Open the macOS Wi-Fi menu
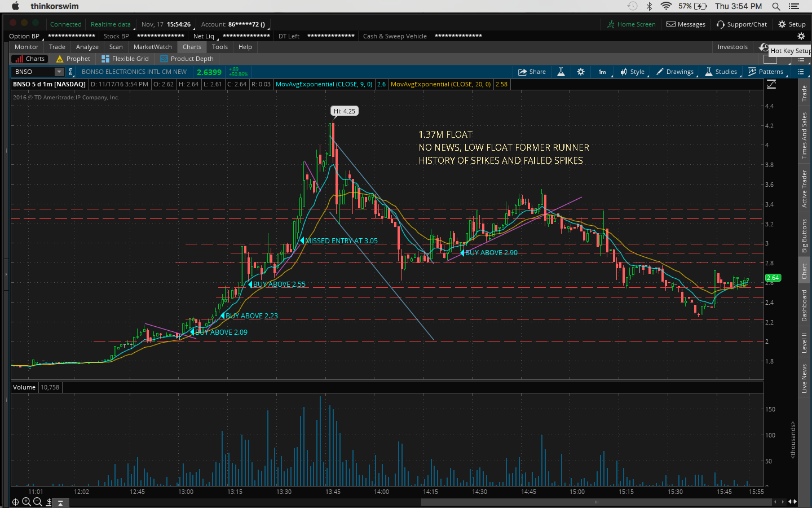This screenshot has height=508, width=812. pos(666,6)
